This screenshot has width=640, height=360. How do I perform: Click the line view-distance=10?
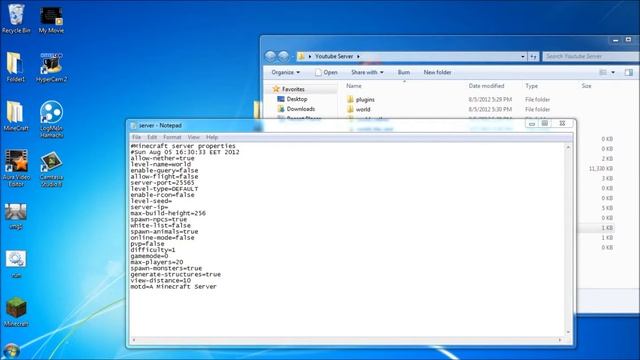[x=160, y=280]
